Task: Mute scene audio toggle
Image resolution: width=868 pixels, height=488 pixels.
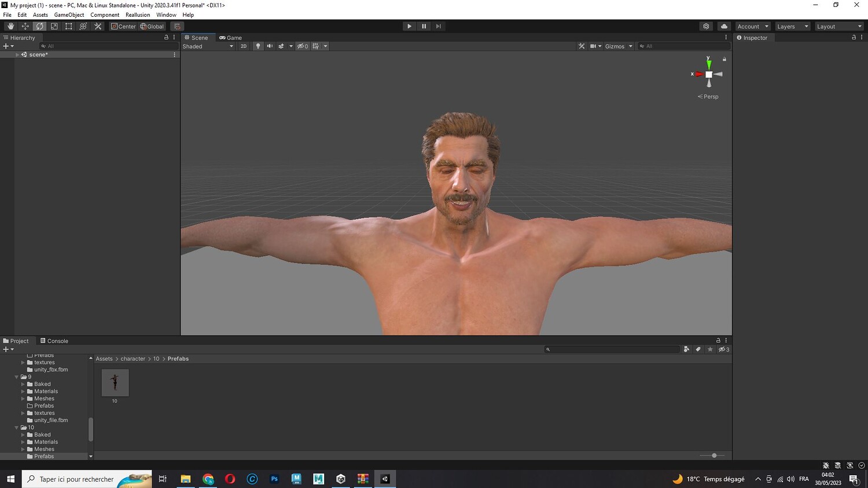Action: click(x=270, y=46)
